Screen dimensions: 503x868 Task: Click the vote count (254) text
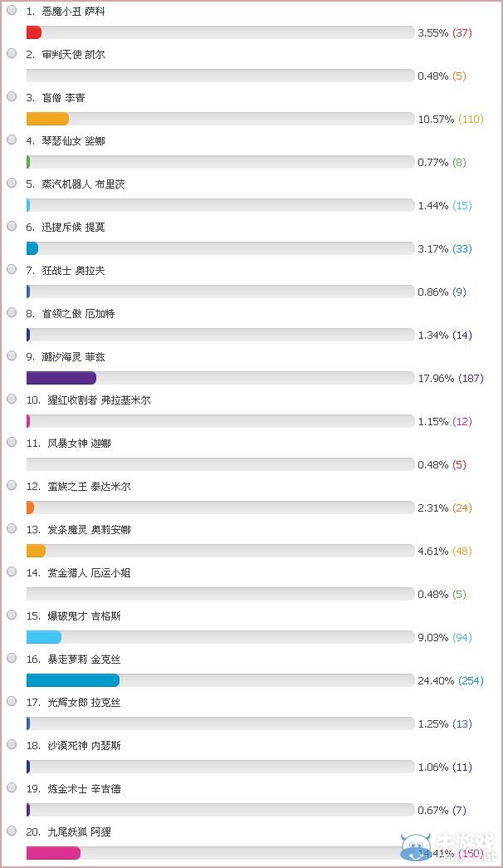471,680
